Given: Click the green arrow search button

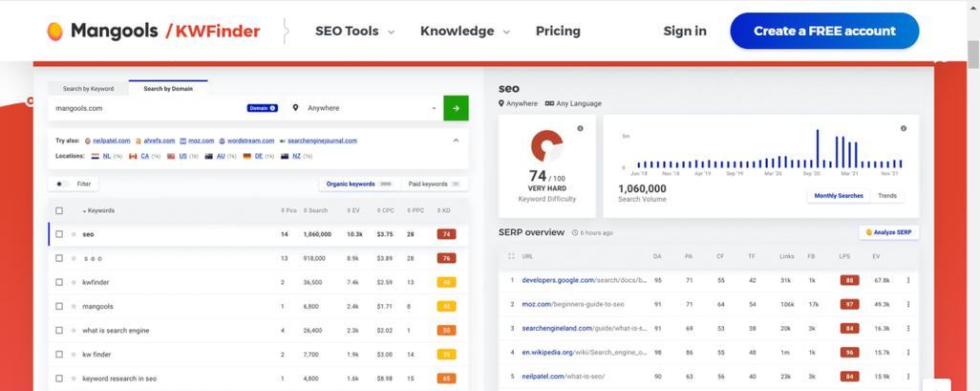Looking at the screenshot, I should click(456, 108).
